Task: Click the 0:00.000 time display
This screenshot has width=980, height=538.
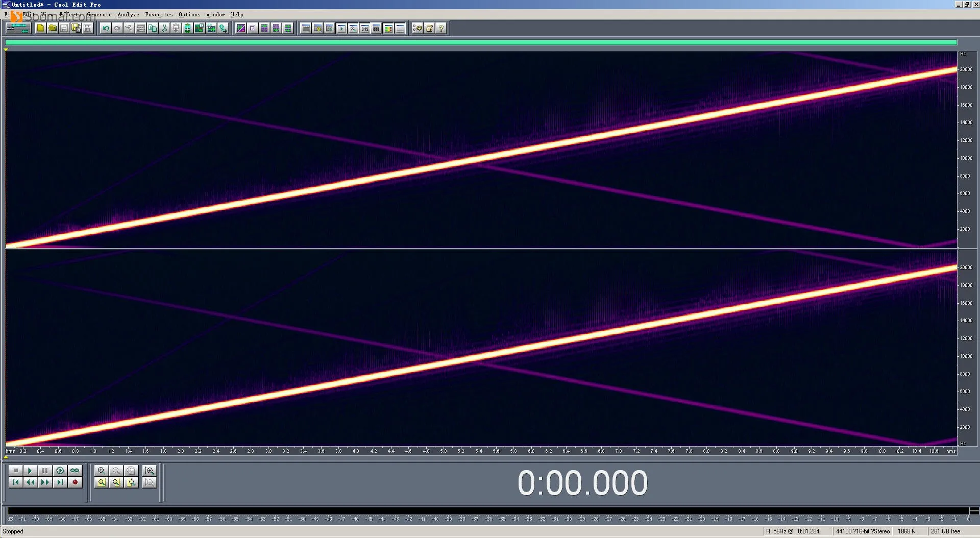Action: click(x=582, y=483)
